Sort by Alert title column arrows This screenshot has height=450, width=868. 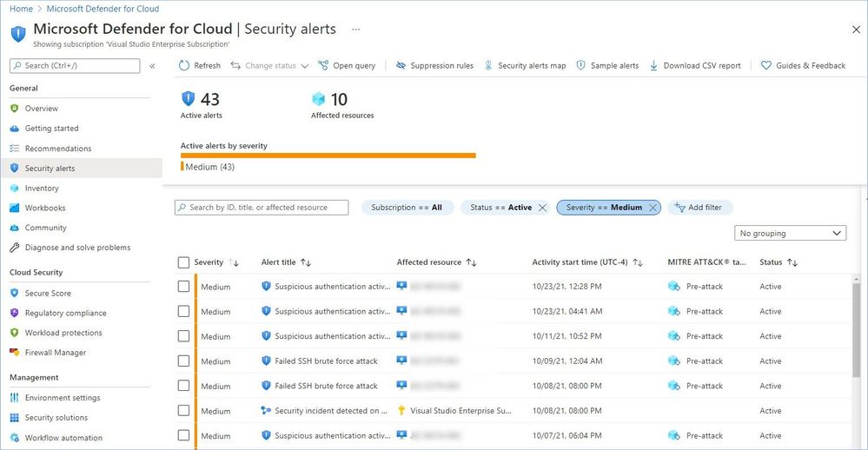[x=306, y=262]
